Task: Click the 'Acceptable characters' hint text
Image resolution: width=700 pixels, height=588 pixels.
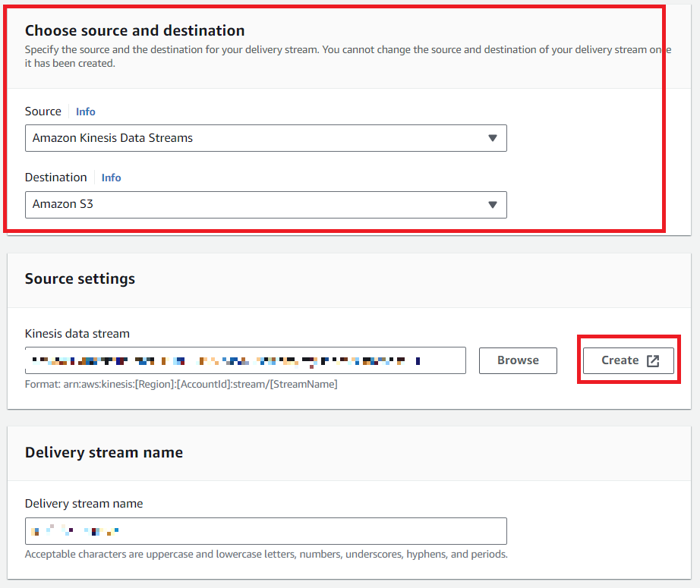Action: (x=266, y=554)
